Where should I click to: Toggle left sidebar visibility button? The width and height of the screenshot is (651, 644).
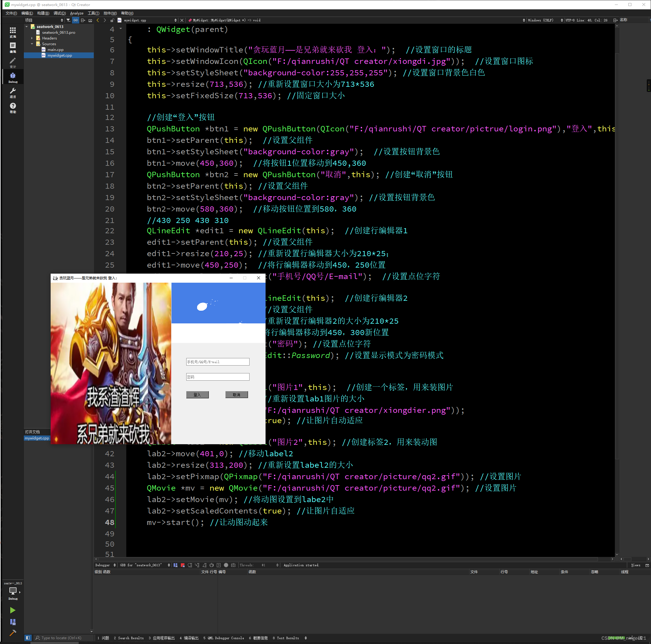point(28,638)
